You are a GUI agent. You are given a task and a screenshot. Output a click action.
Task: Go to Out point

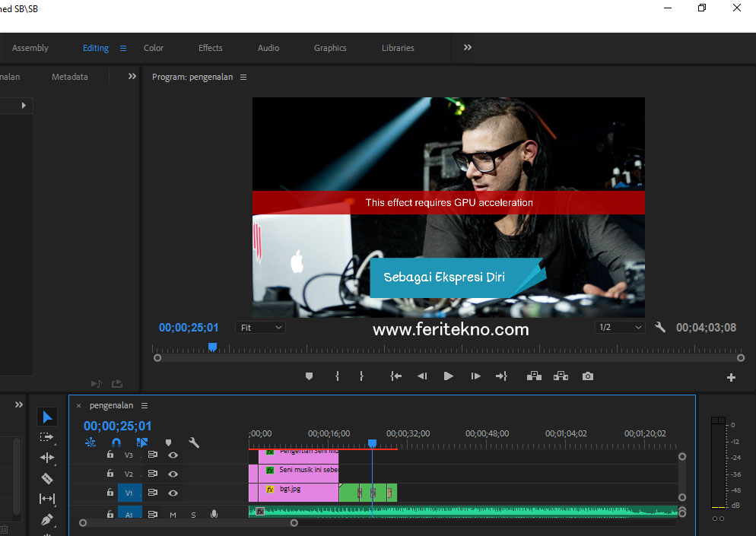(501, 376)
